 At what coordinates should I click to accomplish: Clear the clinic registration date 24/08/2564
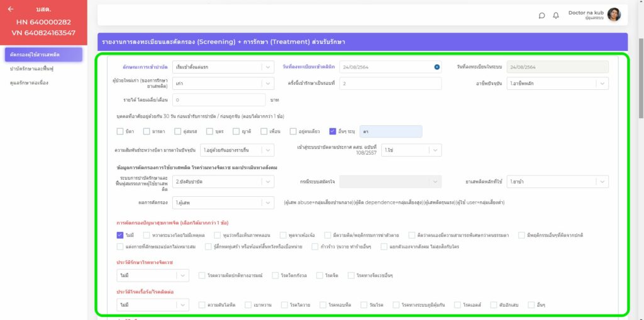436,67
